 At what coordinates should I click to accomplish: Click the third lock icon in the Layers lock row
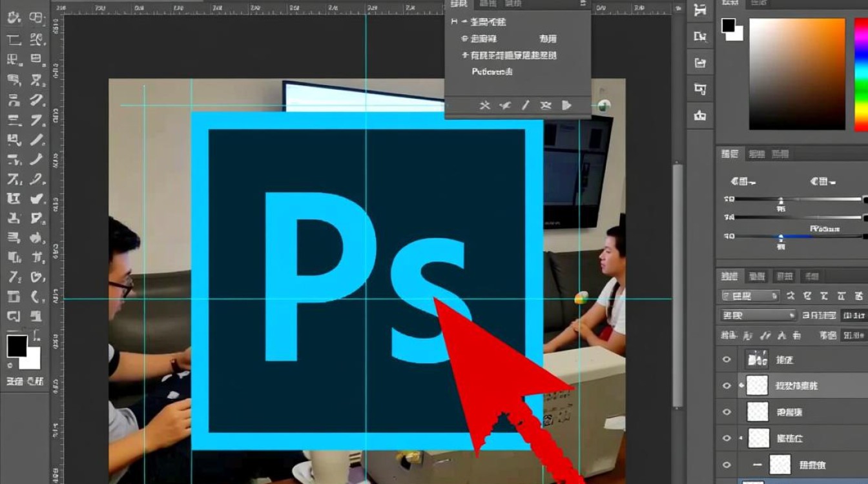(781, 336)
